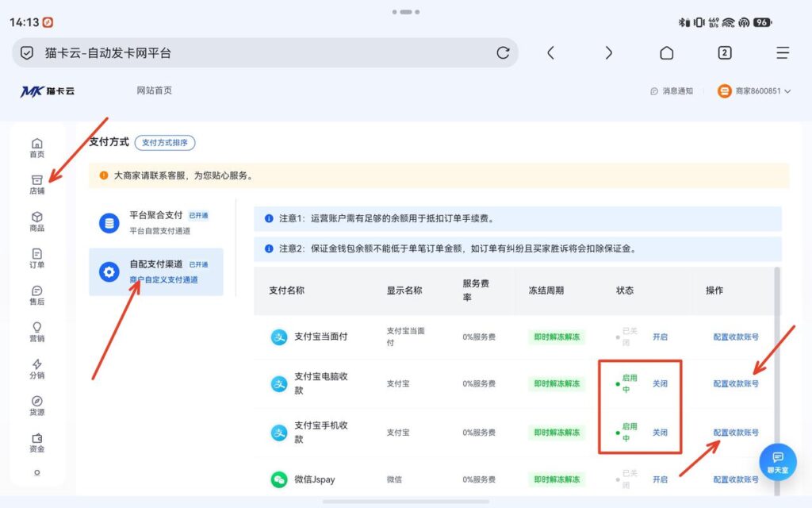Click the 商家8600851 orange avatar icon
The height and width of the screenshot is (508, 812).
(x=724, y=90)
